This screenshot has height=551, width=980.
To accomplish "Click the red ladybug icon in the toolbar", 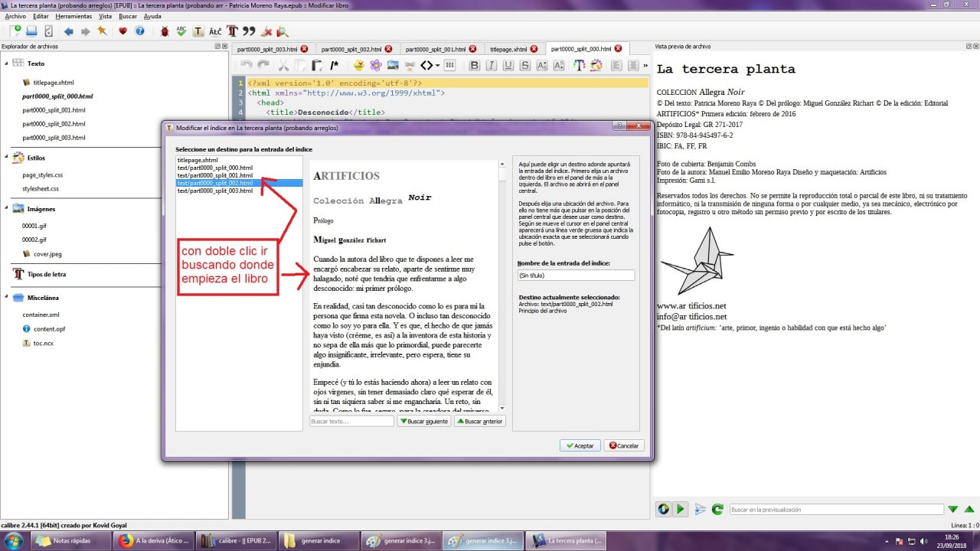I will click(165, 31).
